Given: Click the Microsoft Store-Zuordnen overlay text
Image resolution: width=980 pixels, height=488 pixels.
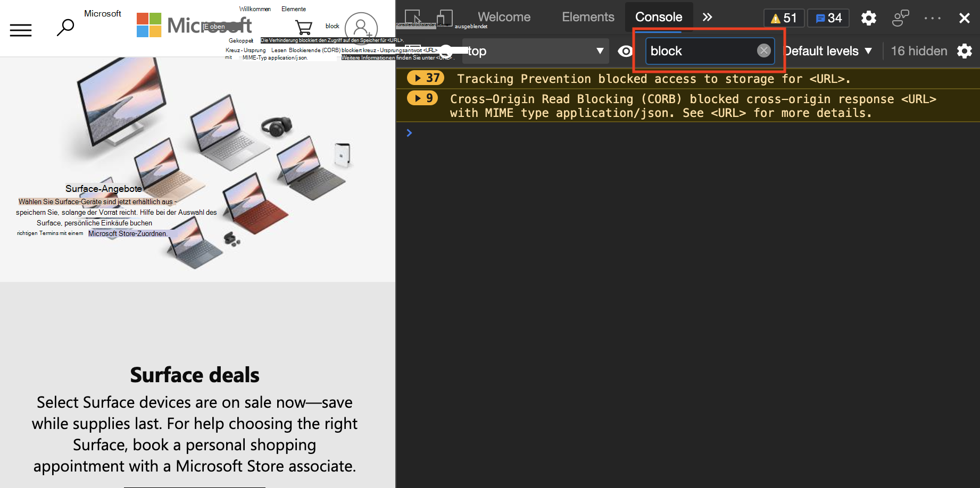Looking at the screenshot, I should point(128,233).
